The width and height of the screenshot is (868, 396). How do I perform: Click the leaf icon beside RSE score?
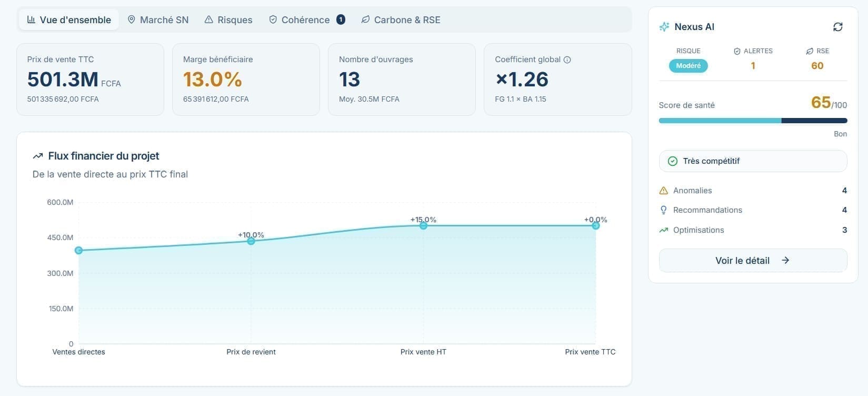point(810,51)
